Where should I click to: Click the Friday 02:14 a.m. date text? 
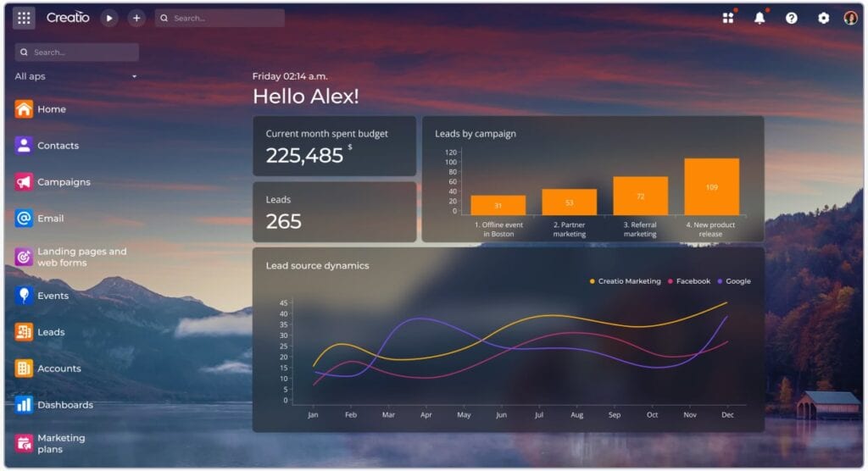coord(290,76)
